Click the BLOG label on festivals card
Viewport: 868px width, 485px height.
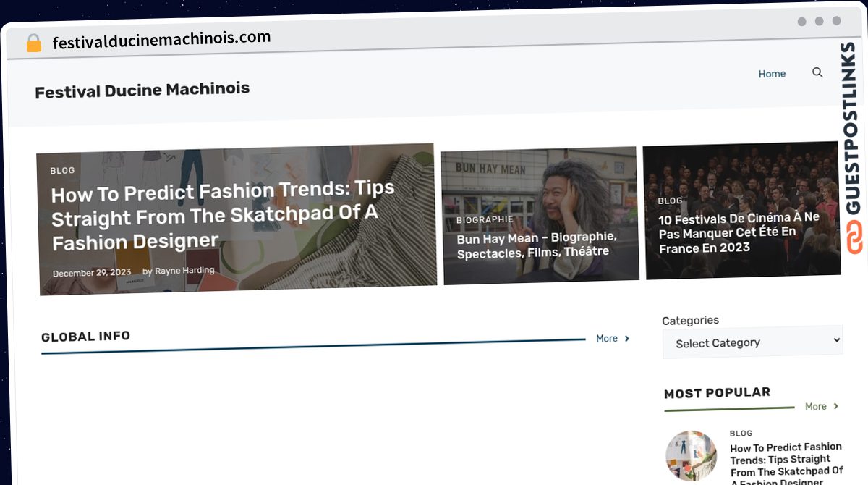[x=670, y=201]
